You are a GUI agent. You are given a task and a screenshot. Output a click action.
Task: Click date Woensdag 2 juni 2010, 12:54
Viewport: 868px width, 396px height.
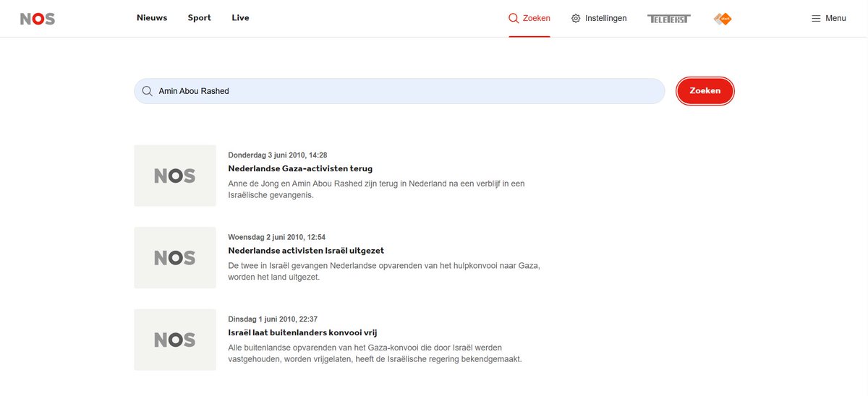[277, 237]
